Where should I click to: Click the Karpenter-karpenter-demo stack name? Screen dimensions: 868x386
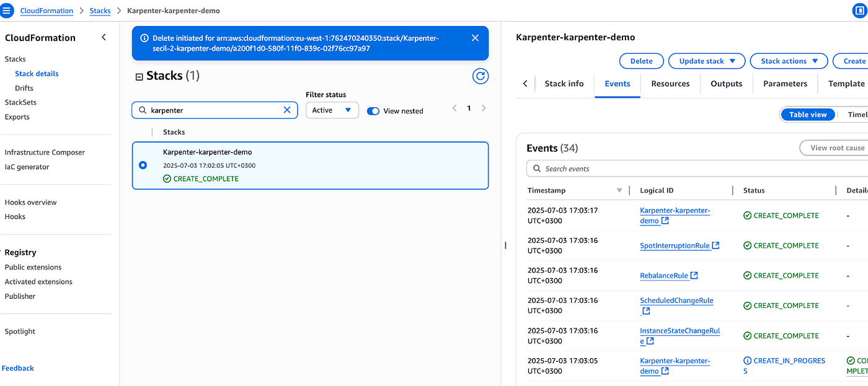(207, 152)
